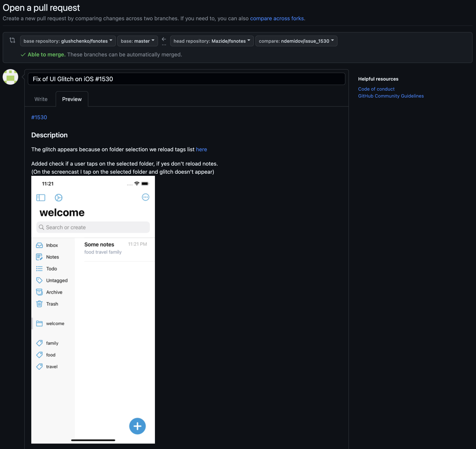
Task: Click the Todo list icon in sidebar
Action: 39,268
